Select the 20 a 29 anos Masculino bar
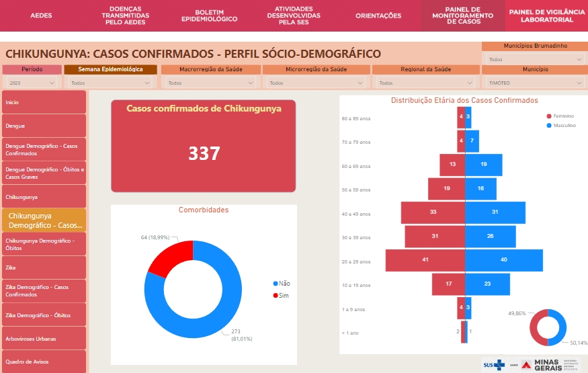Image resolution: width=588 pixels, height=373 pixels. pos(504,260)
